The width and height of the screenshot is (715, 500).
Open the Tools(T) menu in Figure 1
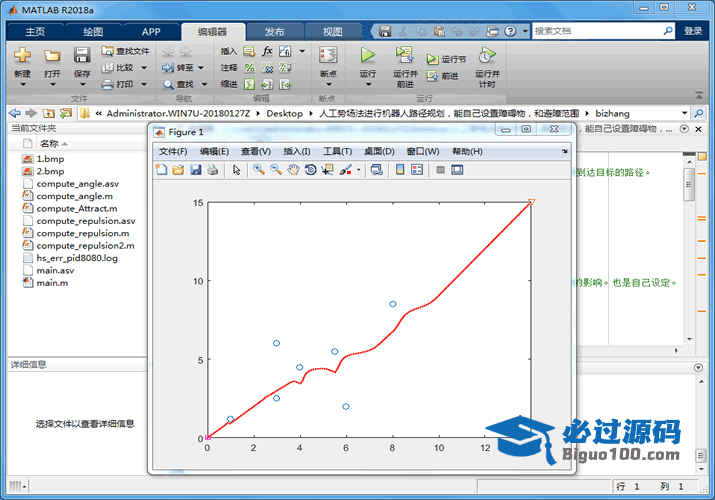point(337,151)
